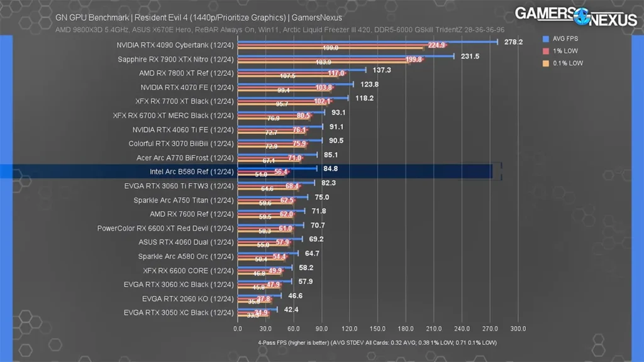Click the '278.2' average FPS value
644x362 pixels.
coord(513,42)
